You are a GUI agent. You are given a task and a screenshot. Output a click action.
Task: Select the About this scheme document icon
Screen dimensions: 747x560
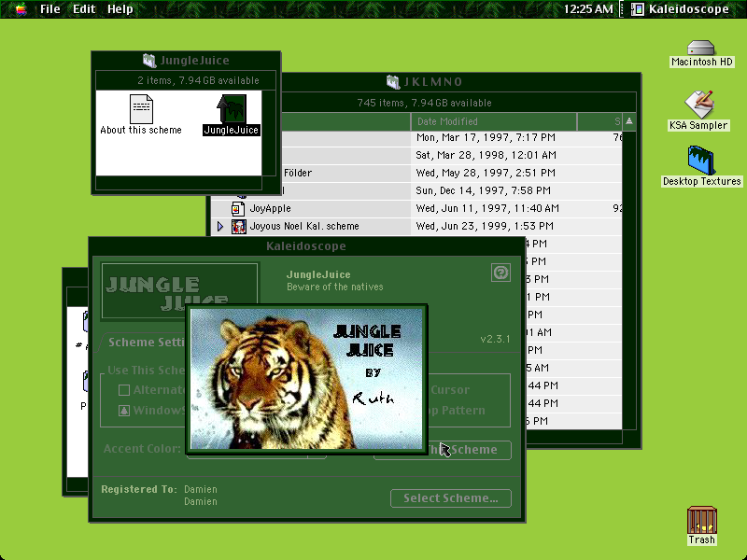(142, 109)
